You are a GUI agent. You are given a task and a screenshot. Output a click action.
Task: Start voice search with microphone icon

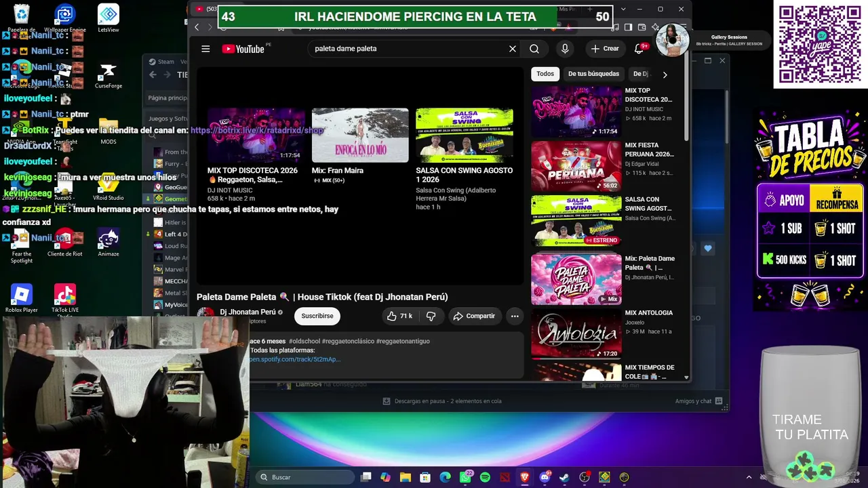point(565,49)
